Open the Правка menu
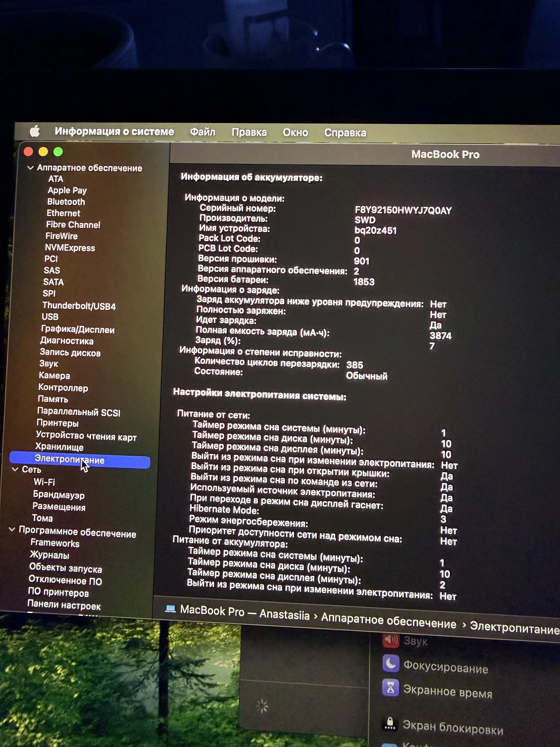This screenshot has width=560, height=747. (x=249, y=132)
